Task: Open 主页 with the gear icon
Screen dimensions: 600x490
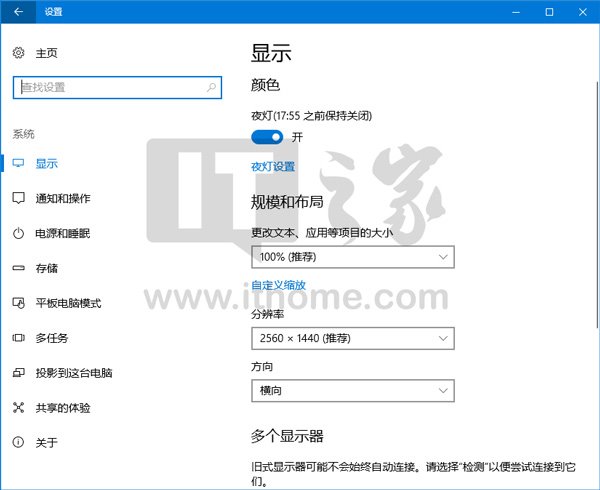Action: coord(18,53)
